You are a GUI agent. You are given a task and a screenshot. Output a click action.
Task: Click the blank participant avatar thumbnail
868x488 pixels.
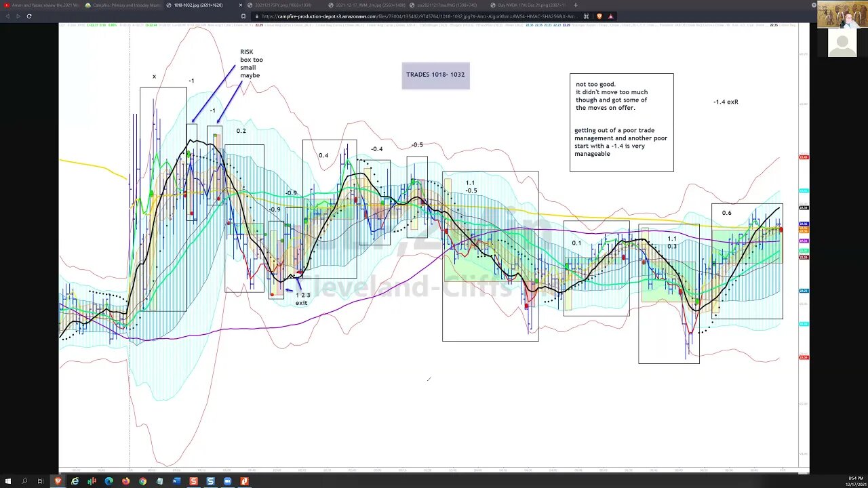tap(842, 43)
